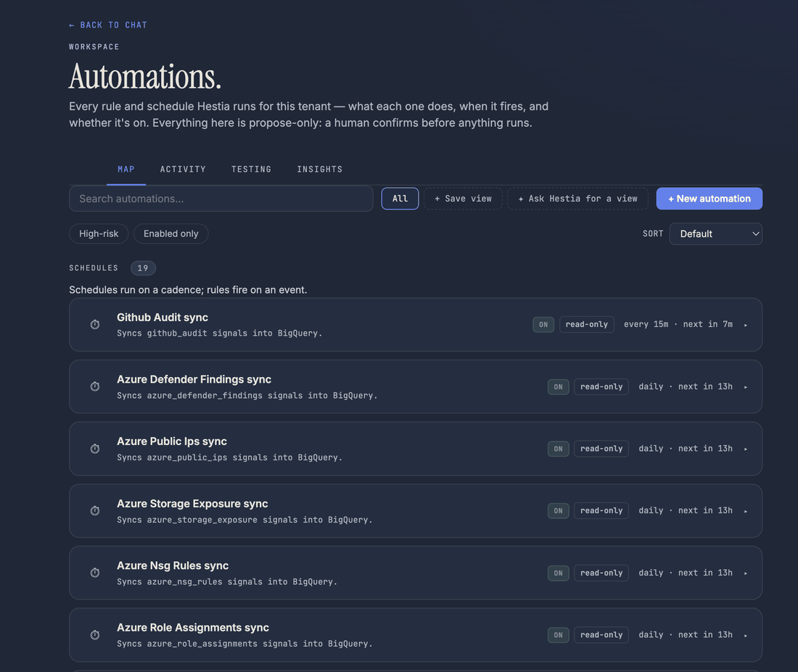This screenshot has width=798, height=672.
Task: Click the clock icon for Azure Storage Exposure sync
Action: 94,511
